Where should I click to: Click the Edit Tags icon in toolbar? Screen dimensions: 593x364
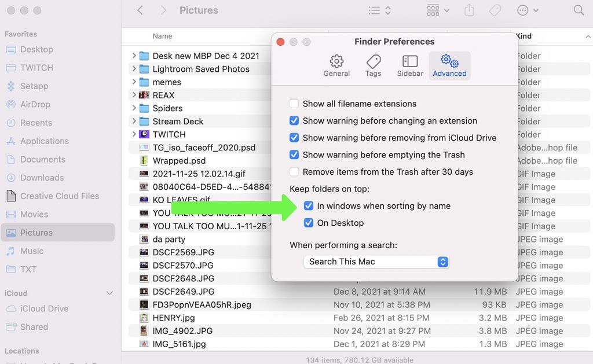coord(495,10)
